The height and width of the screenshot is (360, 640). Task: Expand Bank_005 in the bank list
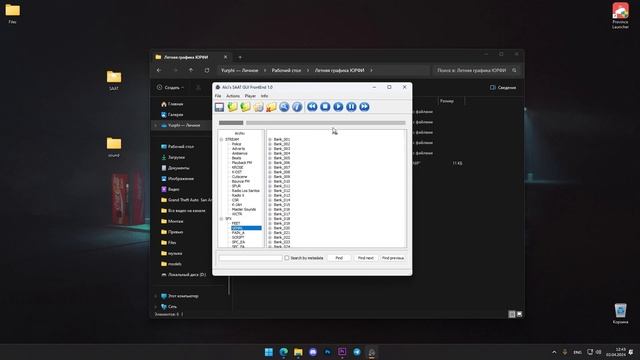coord(270,158)
